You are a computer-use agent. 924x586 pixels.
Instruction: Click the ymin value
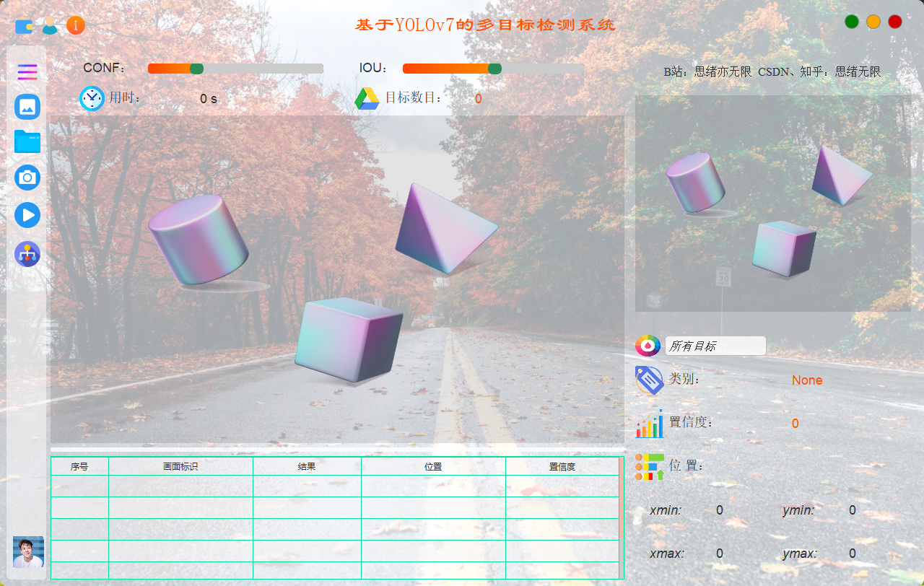(x=853, y=510)
